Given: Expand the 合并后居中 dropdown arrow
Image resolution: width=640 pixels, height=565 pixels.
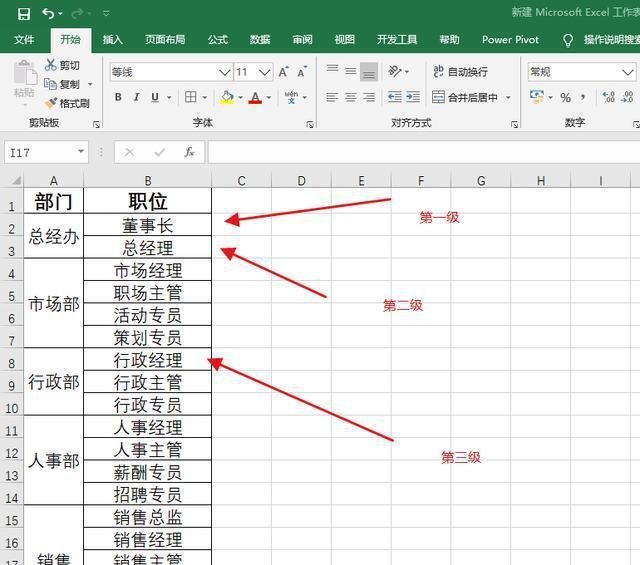Looking at the screenshot, I should [x=508, y=97].
